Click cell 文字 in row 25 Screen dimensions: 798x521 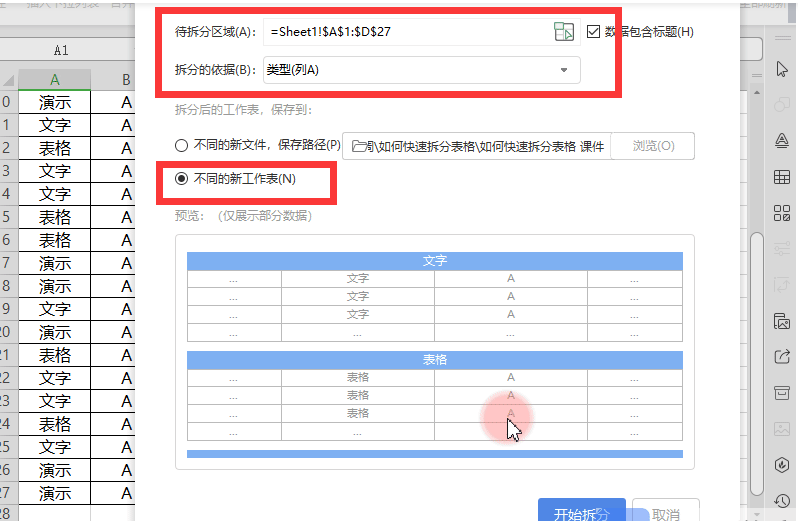(54, 447)
